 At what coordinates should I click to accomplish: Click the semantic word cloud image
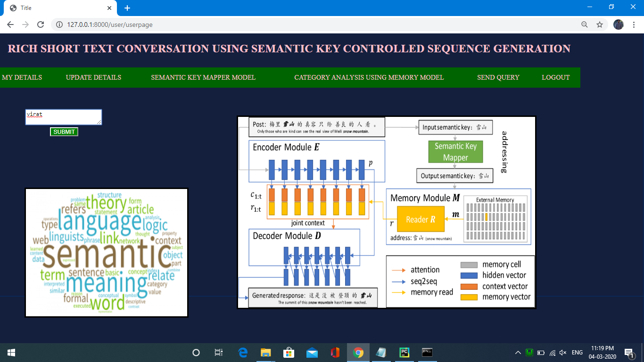tap(107, 253)
